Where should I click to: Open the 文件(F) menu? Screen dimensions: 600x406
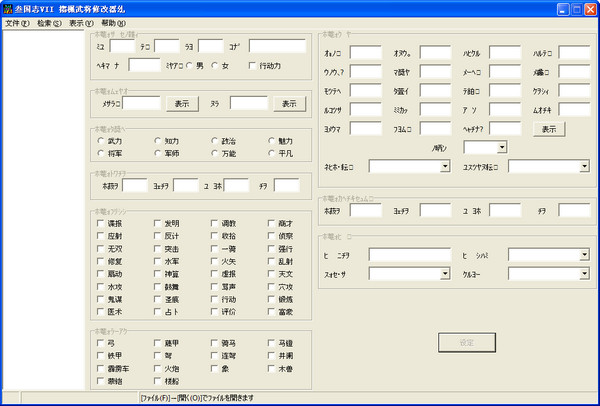[18, 22]
